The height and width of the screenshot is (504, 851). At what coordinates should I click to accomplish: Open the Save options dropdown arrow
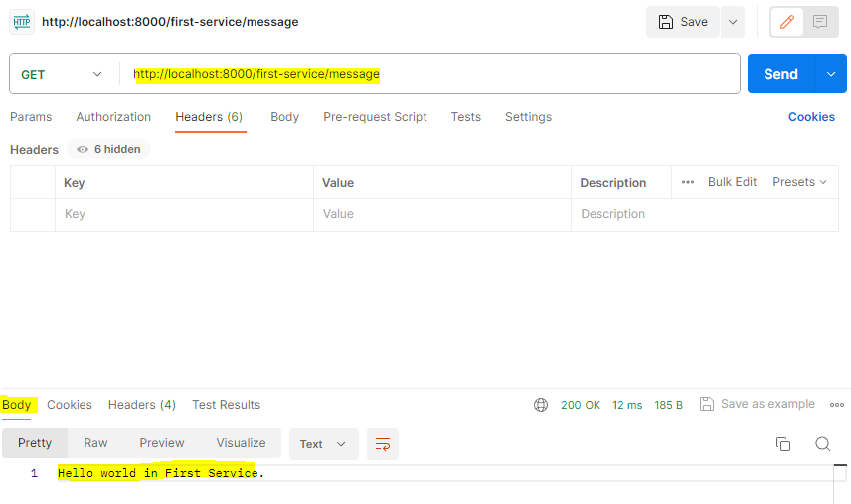(x=733, y=22)
